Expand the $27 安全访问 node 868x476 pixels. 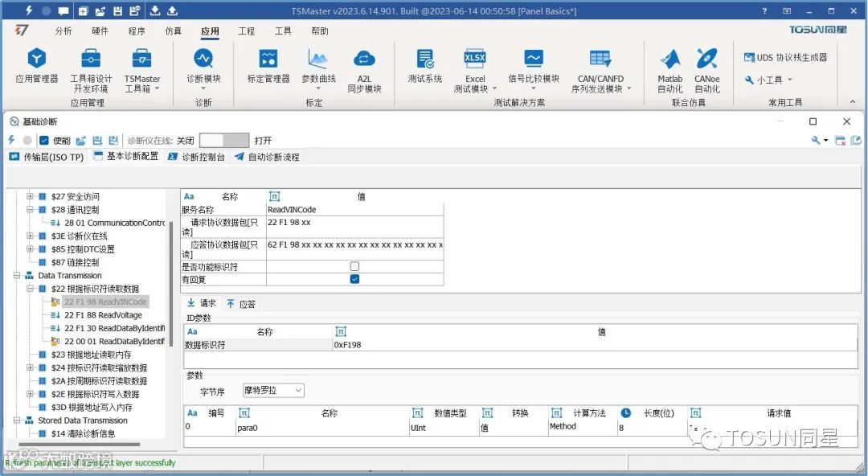(x=30, y=196)
